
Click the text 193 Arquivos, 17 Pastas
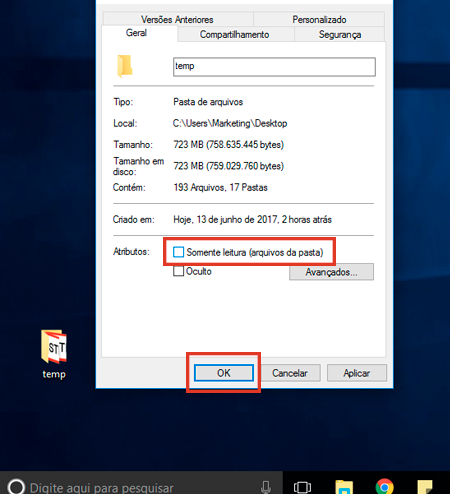(x=220, y=187)
